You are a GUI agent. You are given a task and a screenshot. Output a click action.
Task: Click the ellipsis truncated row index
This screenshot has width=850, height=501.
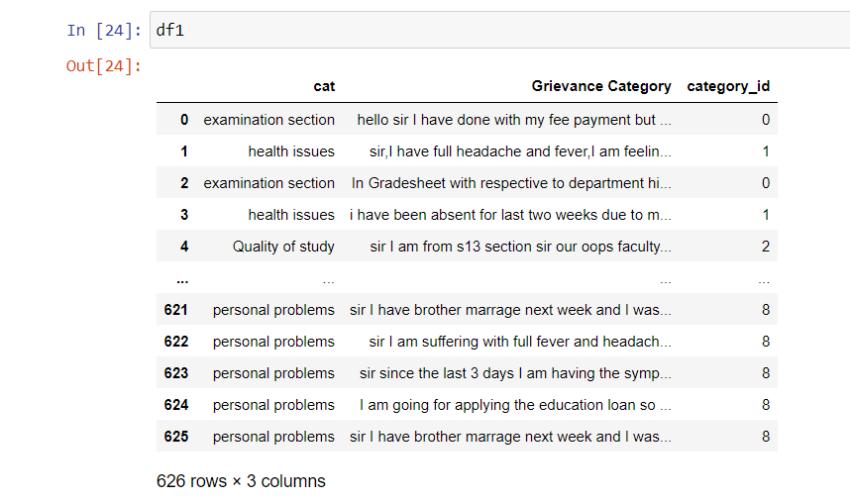point(183,280)
